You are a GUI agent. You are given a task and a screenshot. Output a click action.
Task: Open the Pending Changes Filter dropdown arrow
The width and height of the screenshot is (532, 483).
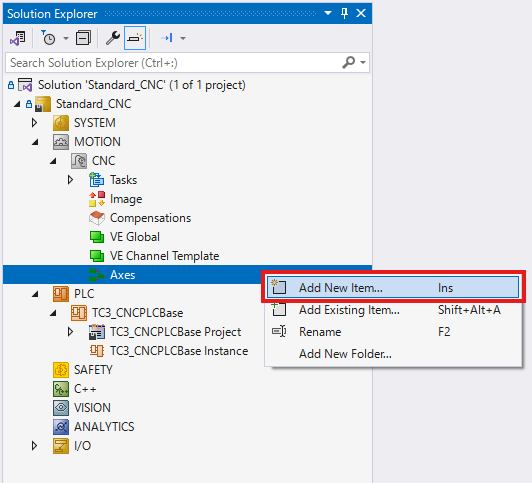(66, 38)
